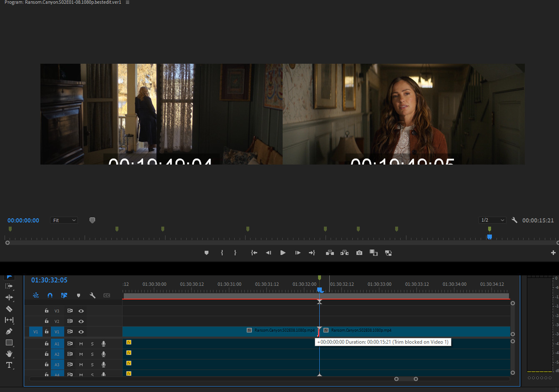Click the fx badge on A1 clip

(x=129, y=342)
